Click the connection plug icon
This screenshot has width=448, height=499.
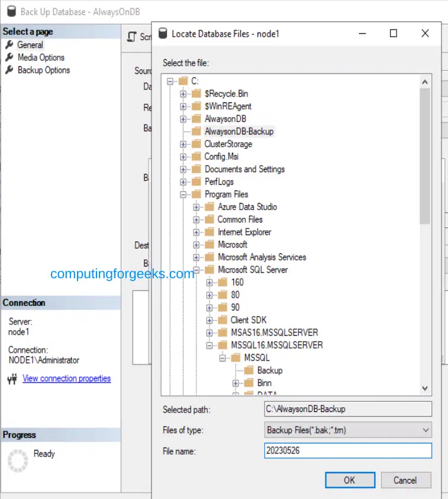click(x=12, y=379)
